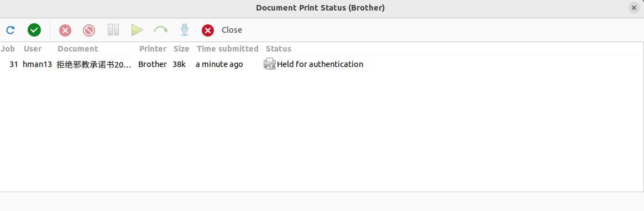
Task: Sort by Document column header
Action: pyautogui.click(x=78, y=49)
